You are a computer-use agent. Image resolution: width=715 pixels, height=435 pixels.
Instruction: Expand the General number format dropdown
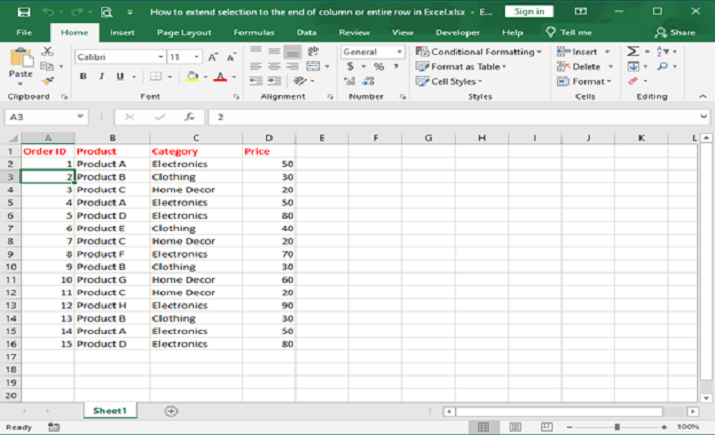click(x=400, y=52)
